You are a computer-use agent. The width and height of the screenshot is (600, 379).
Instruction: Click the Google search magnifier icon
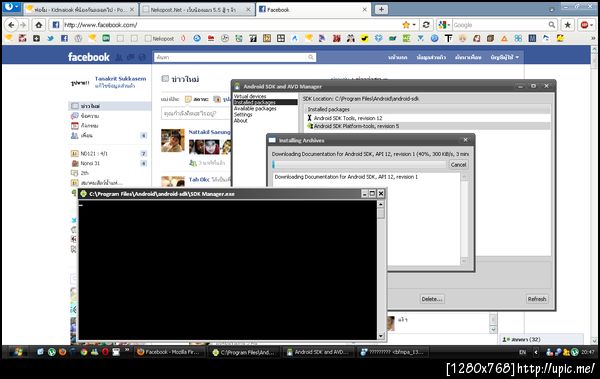pyautogui.click(x=551, y=25)
